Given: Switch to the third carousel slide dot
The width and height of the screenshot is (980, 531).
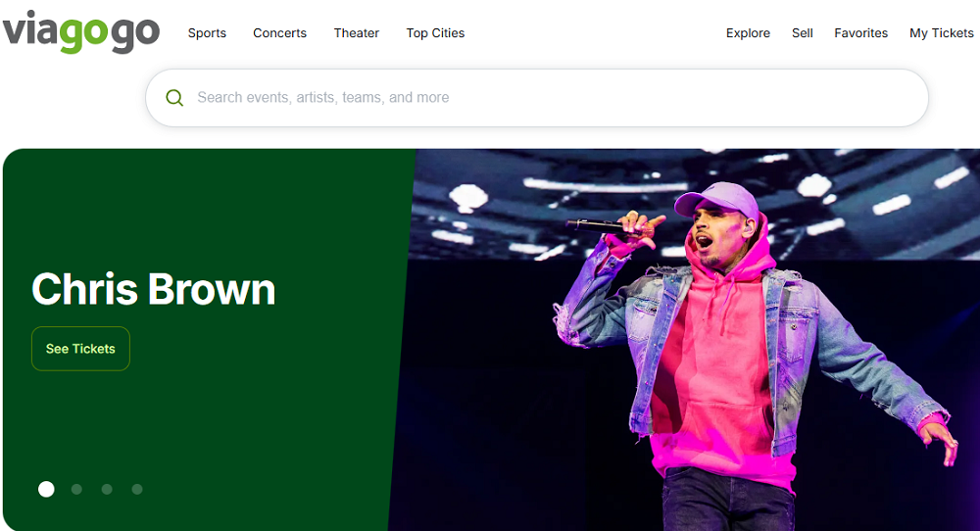Looking at the screenshot, I should (107, 489).
